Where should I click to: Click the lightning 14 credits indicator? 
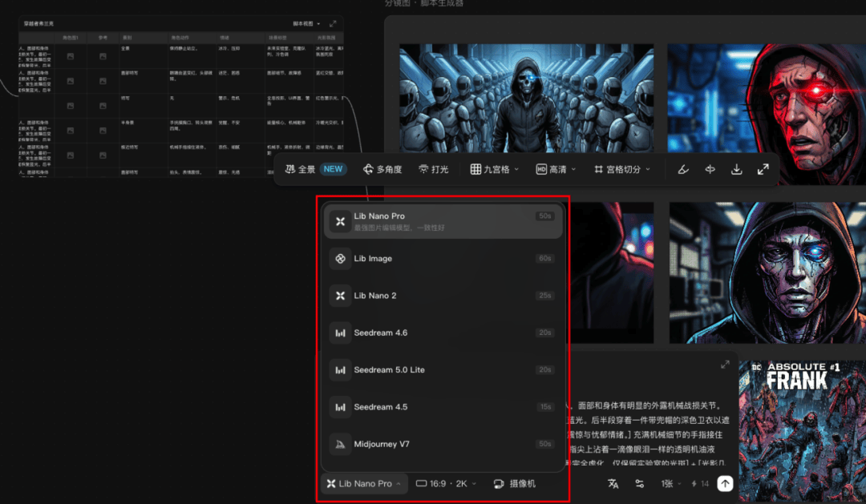tap(700, 484)
